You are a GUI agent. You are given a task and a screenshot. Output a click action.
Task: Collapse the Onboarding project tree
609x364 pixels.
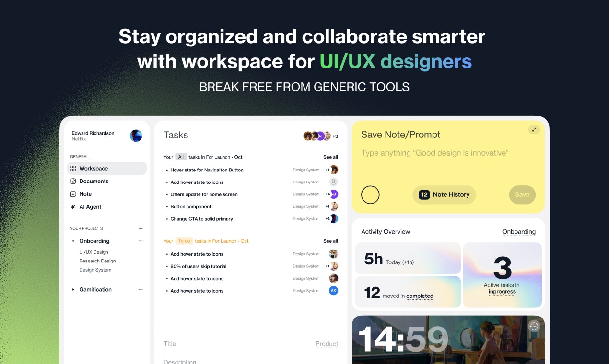coord(73,241)
